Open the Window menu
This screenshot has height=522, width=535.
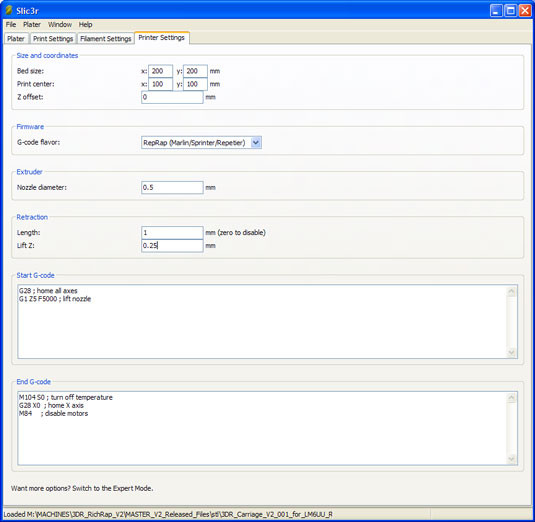click(60, 25)
